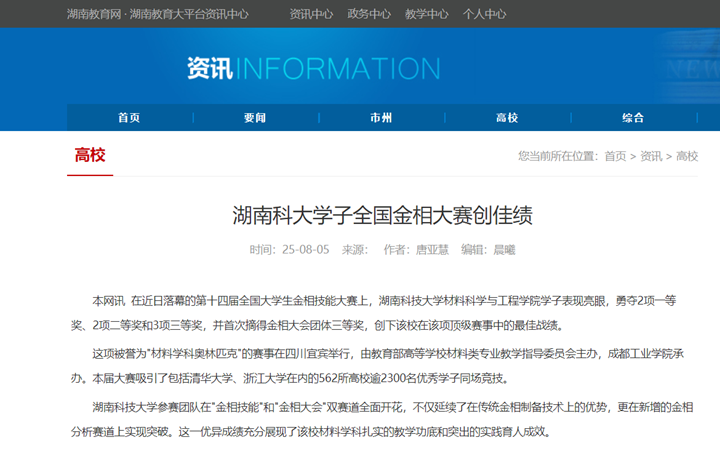Click the publish date 25-08-05
The width and height of the screenshot is (720, 475).
pyautogui.click(x=306, y=250)
